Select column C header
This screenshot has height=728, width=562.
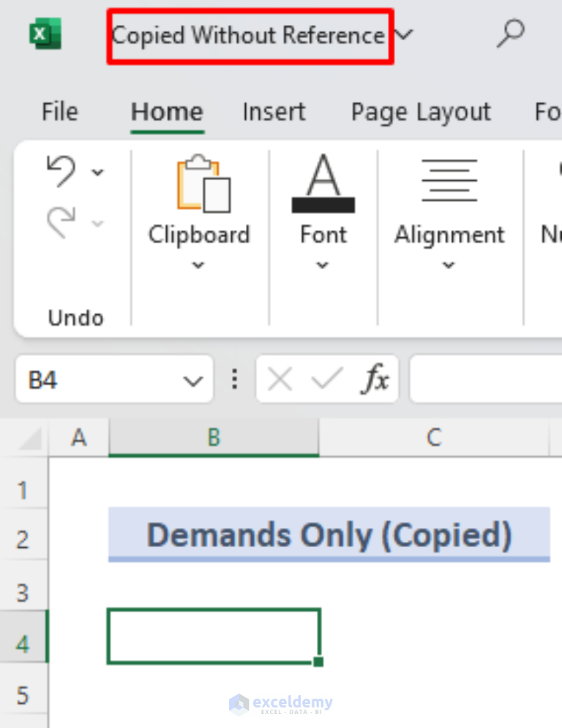tap(434, 438)
